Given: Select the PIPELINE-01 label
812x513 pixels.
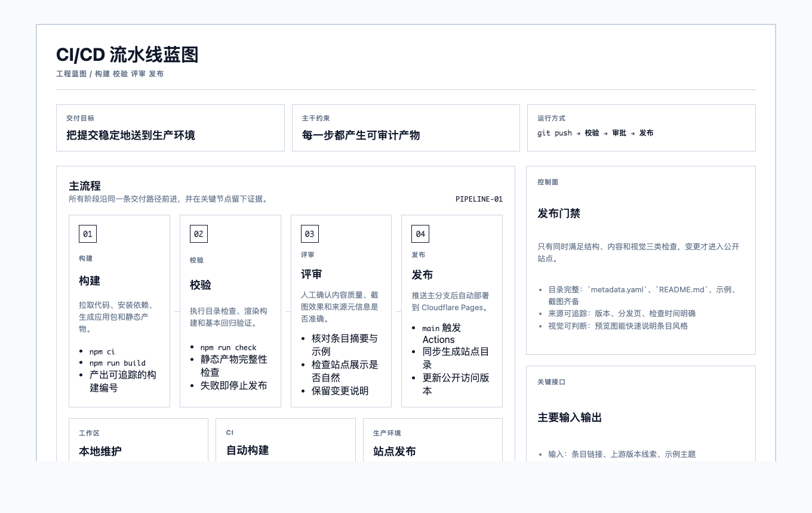Looking at the screenshot, I should tap(479, 199).
